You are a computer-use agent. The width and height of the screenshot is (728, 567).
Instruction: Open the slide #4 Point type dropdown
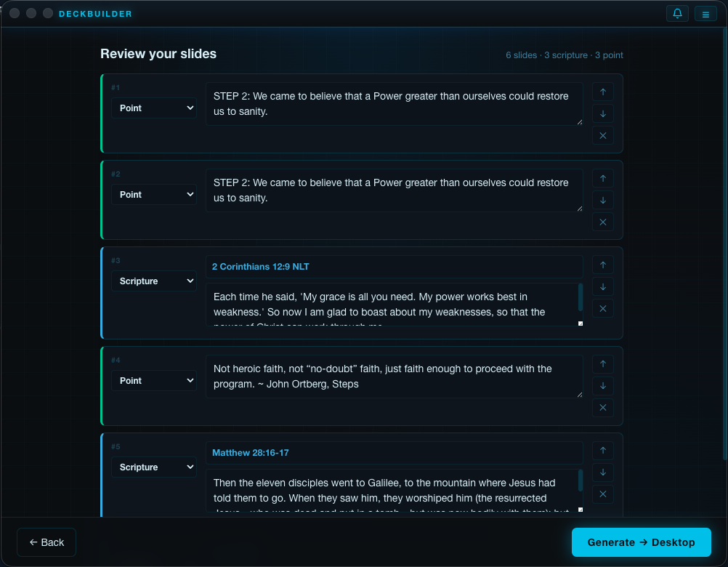(x=154, y=380)
